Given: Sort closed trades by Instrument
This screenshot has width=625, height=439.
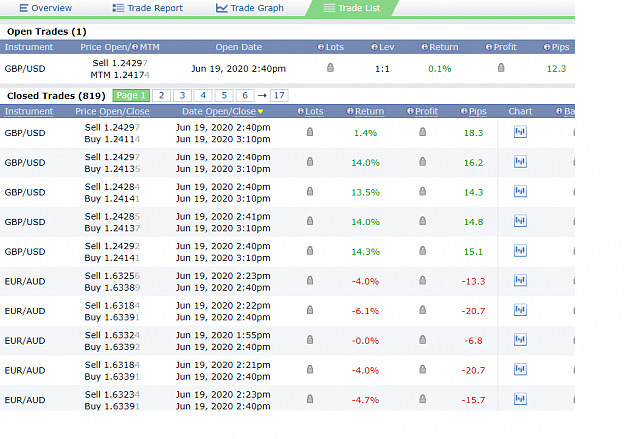Looking at the screenshot, I should point(29,112).
